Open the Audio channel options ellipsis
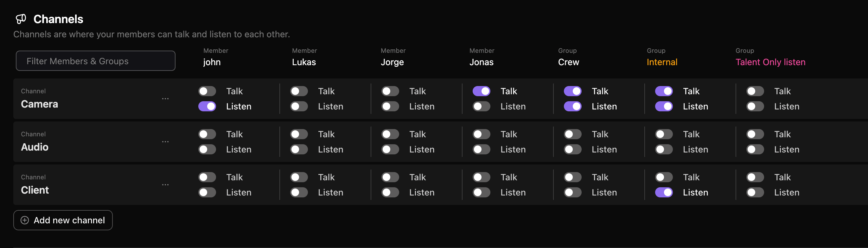Screen dimensions: 868x248 [165, 141]
